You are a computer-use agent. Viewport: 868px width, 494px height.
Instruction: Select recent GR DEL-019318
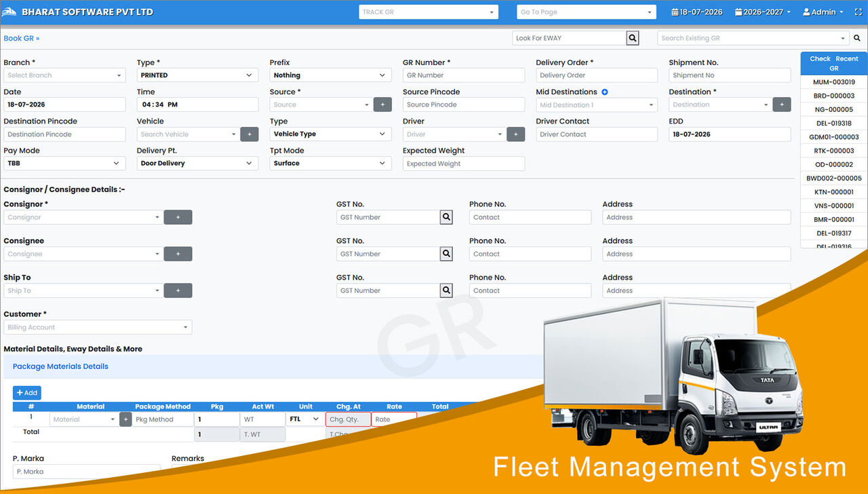pyautogui.click(x=834, y=123)
